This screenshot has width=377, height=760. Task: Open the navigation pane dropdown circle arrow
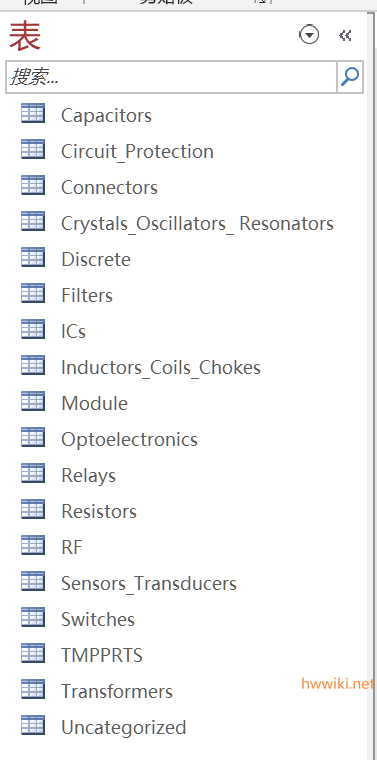coord(309,35)
